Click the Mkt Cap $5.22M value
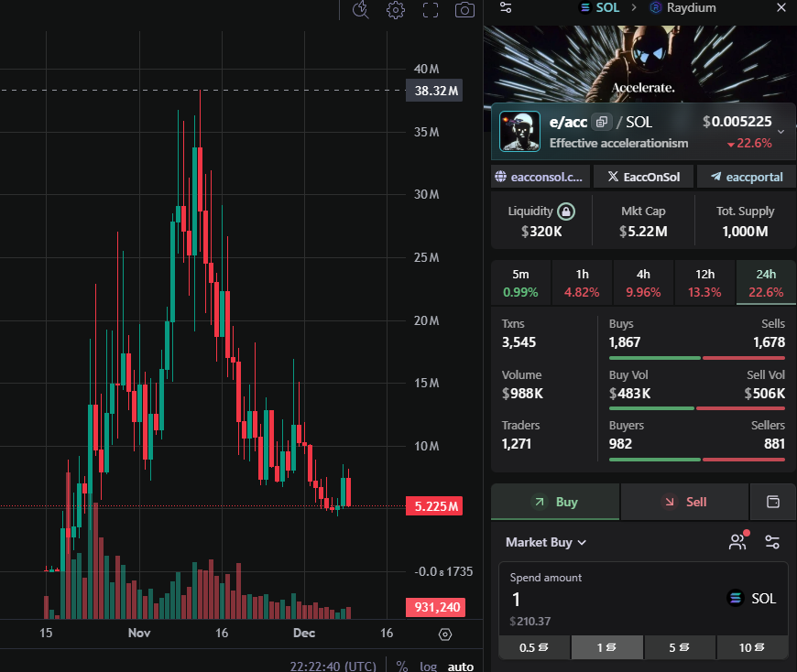This screenshot has height=672, width=797. point(643,232)
